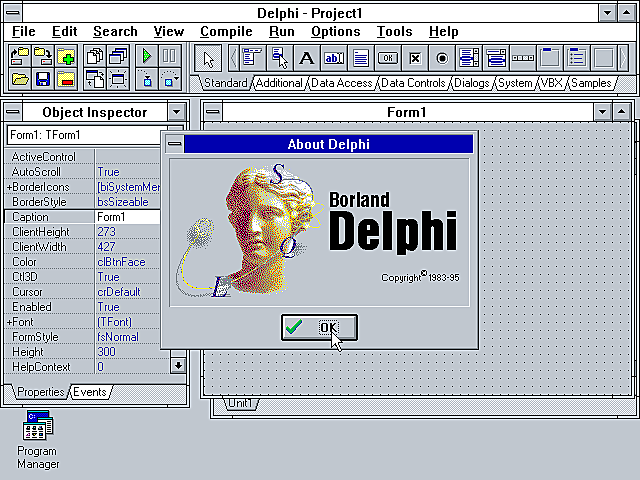Pick the Button component with OK label

(x=387, y=58)
